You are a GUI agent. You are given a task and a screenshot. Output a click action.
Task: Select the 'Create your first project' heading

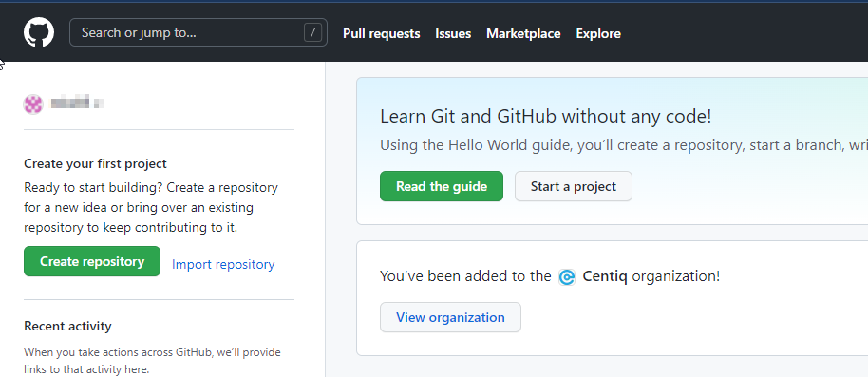(95, 164)
